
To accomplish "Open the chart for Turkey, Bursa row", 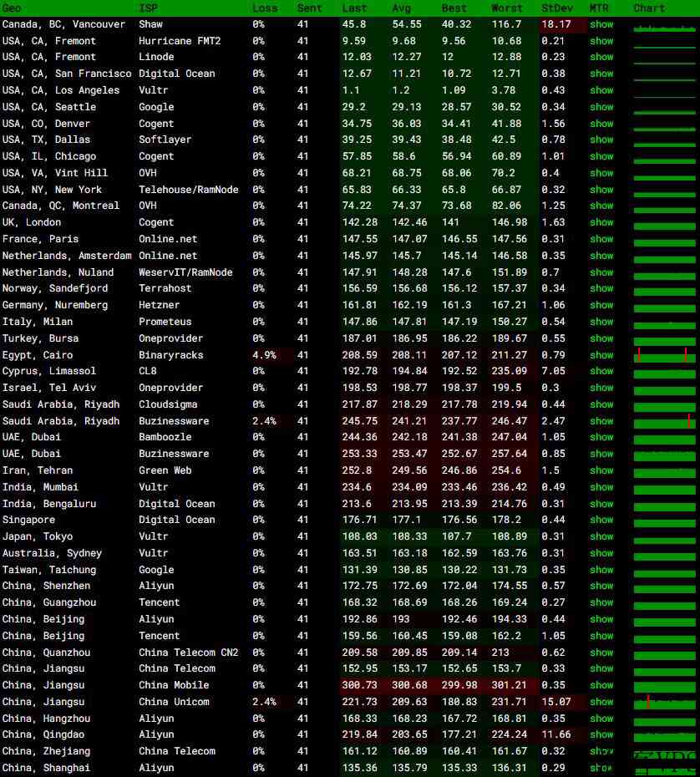I will 664,340.
